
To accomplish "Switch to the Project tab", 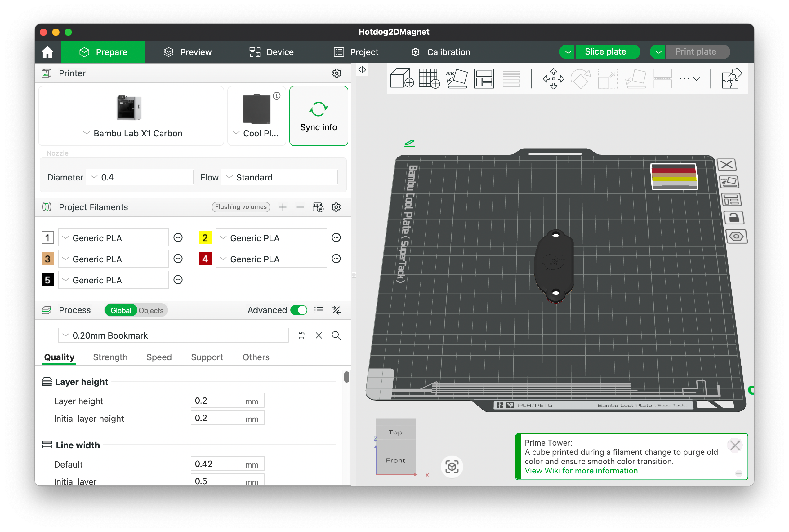I will pyautogui.click(x=356, y=52).
